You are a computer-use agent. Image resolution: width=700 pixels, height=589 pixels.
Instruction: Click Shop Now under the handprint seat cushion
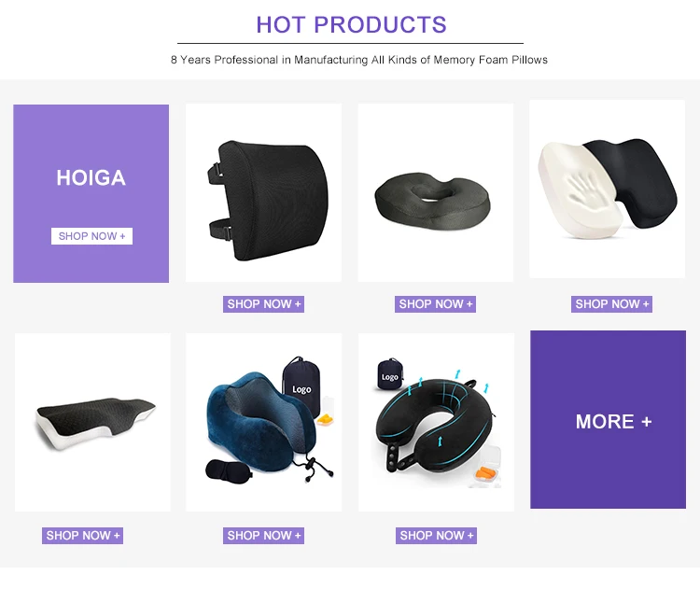(x=611, y=304)
